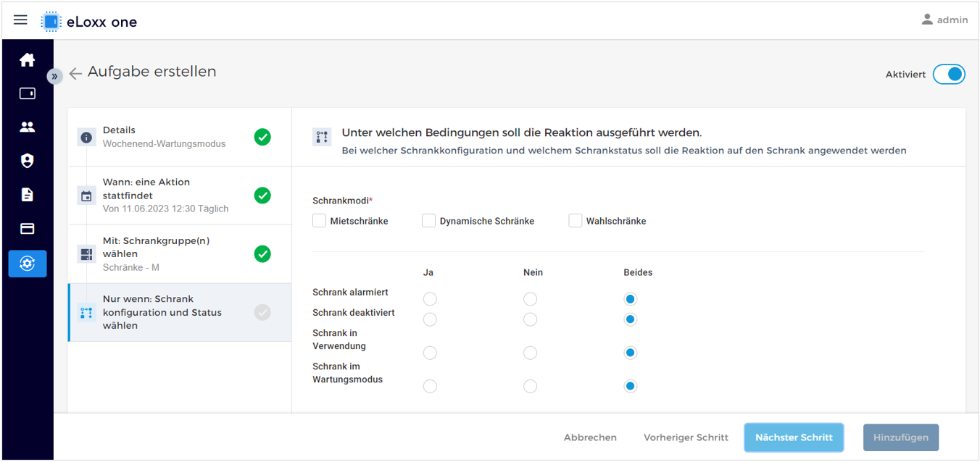Image resolution: width=980 pixels, height=462 pixels.
Task: Click the calendar icon of the Wann step
Action: pos(87,196)
